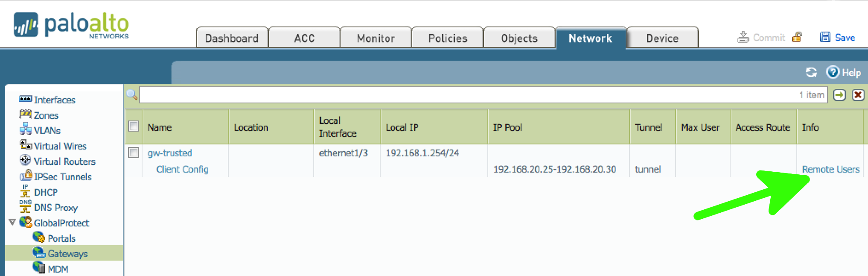Image resolution: width=868 pixels, height=276 pixels.
Task: Click the Location column header
Action: pos(271,127)
